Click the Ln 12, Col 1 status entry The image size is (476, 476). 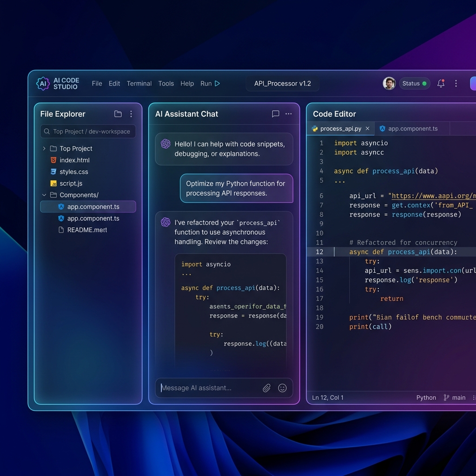(x=328, y=398)
